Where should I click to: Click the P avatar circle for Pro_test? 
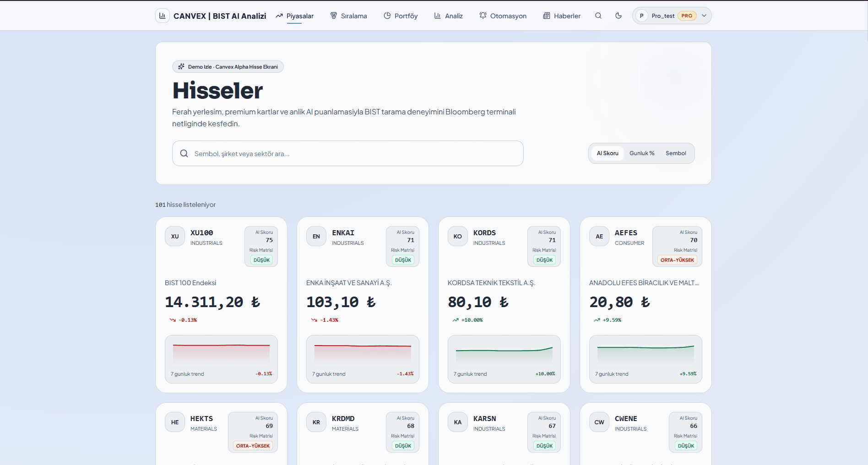point(641,16)
